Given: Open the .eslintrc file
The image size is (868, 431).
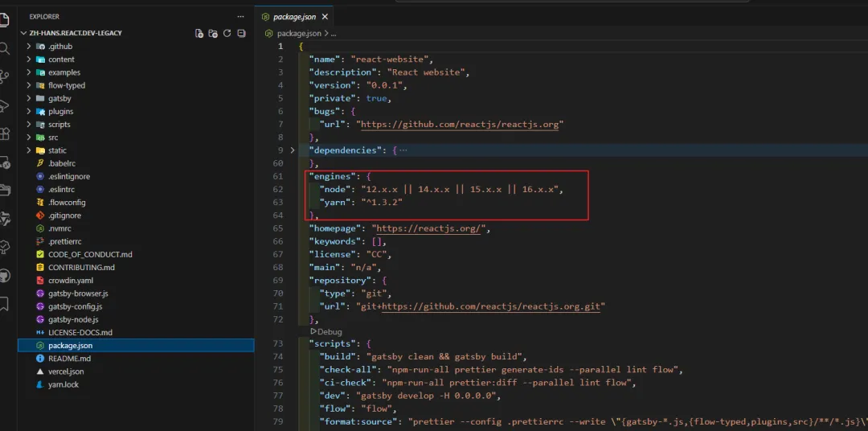Looking at the screenshot, I should [136, 190].
